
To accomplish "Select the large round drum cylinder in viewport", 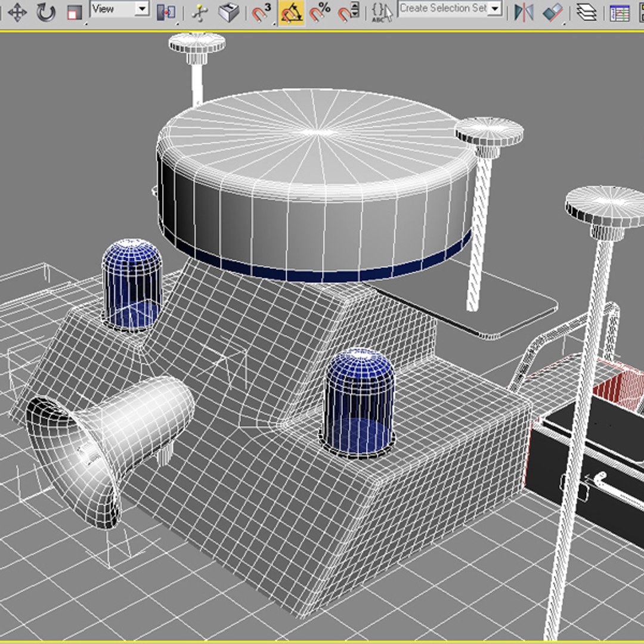I will coord(316,185).
